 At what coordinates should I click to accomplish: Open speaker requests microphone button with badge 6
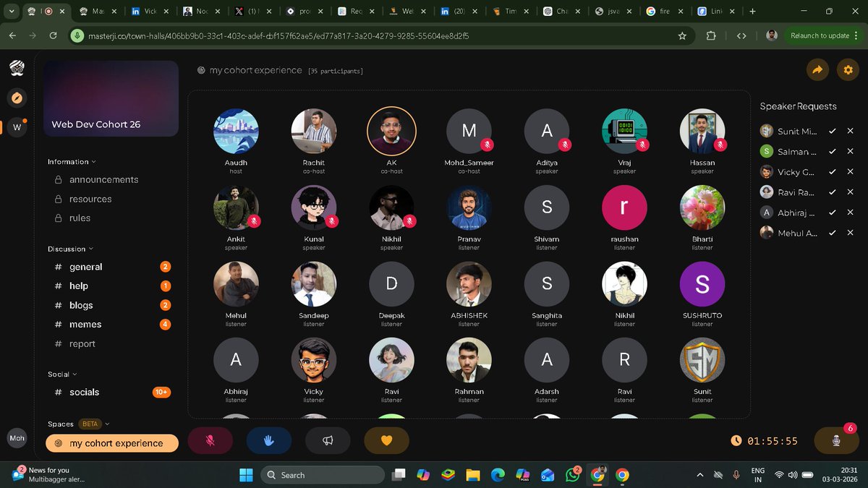(837, 440)
